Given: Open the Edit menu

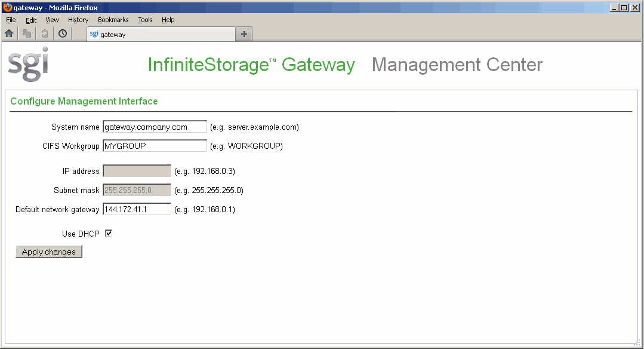Looking at the screenshot, I should [31, 20].
